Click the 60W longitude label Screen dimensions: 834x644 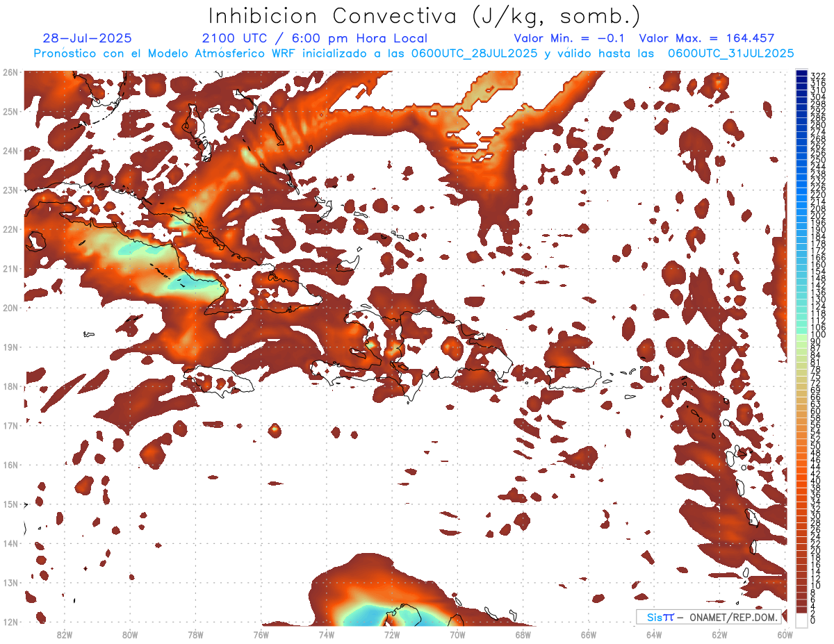[785, 634]
